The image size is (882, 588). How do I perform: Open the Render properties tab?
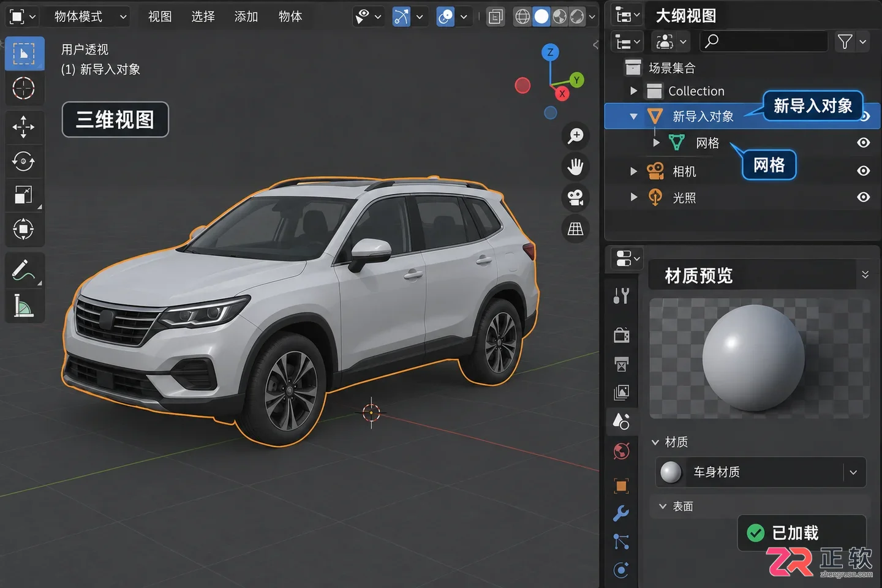pos(621,335)
